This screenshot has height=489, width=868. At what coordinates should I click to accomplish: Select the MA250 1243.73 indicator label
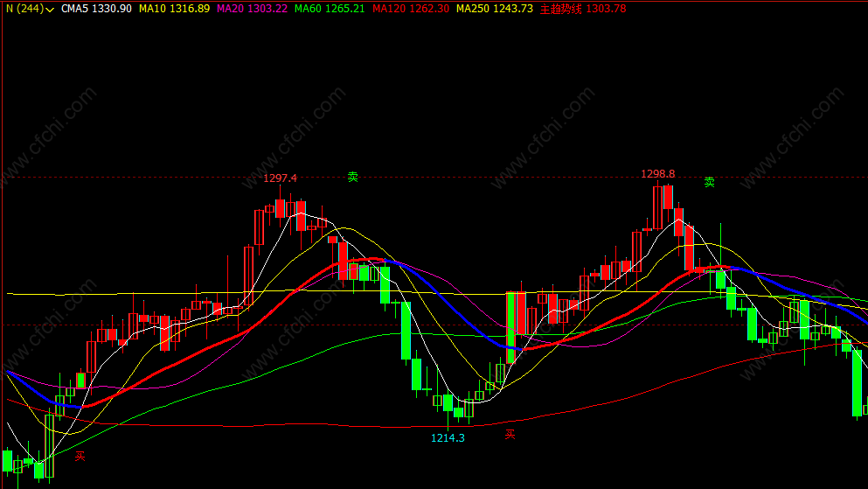pyautogui.click(x=495, y=9)
